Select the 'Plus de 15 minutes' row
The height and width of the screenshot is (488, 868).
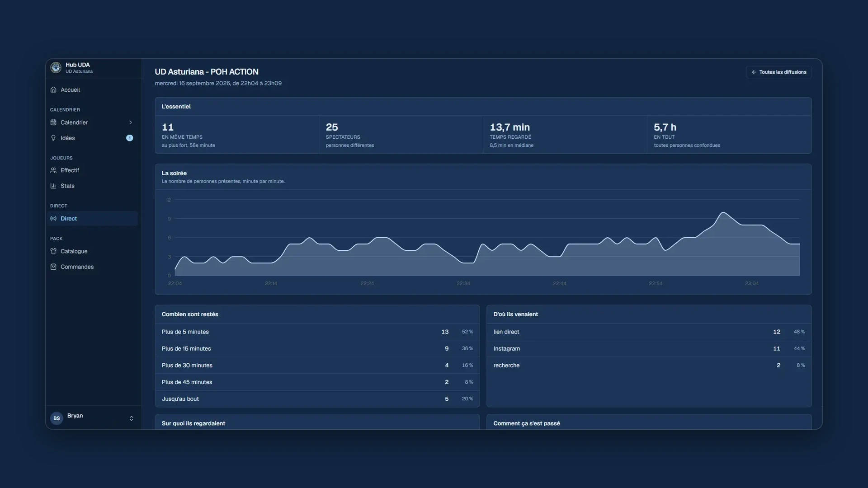pos(317,348)
